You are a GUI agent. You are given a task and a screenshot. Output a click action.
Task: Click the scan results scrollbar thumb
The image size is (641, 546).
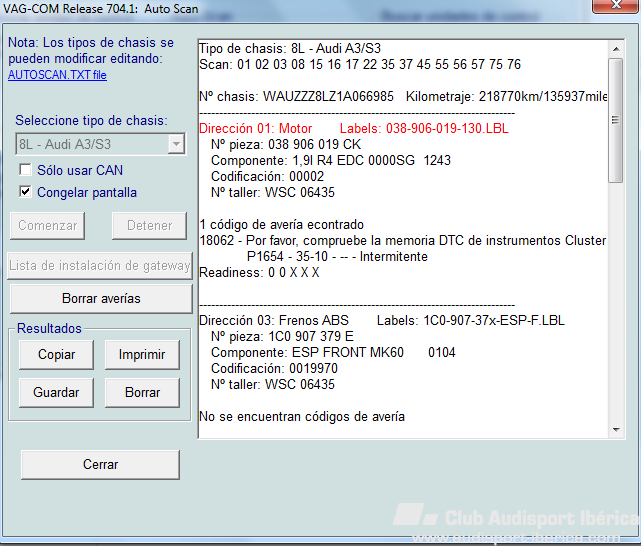[x=615, y=120]
